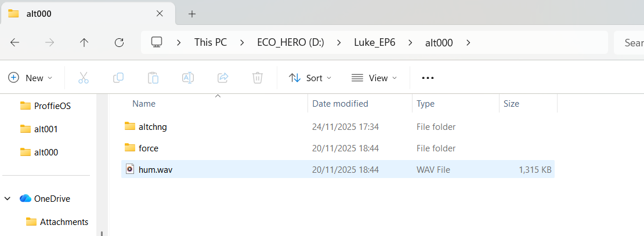Refresh the current folder view
This screenshot has height=236, width=644.
[x=120, y=42]
